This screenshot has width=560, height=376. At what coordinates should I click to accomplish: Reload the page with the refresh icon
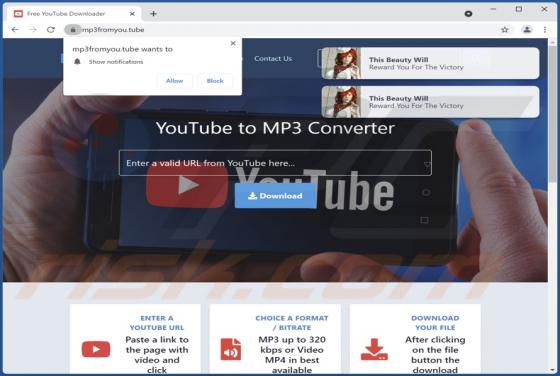(x=51, y=30)
